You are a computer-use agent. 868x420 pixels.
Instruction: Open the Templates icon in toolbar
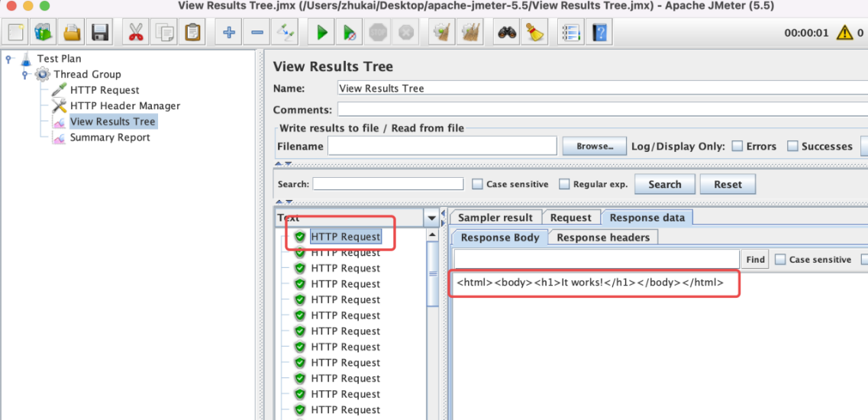coord(44,33)
